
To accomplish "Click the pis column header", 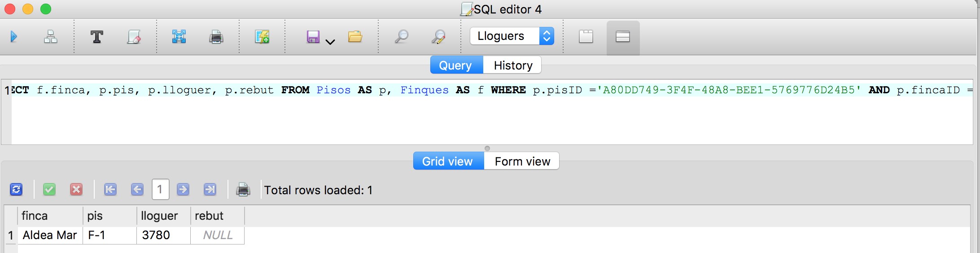I will (109, 216).
